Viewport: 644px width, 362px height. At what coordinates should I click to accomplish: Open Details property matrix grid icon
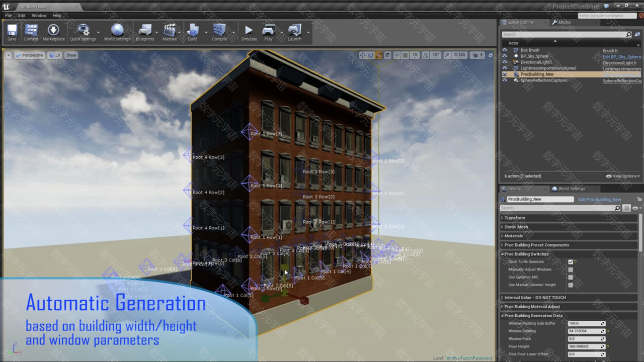point(626,208)
